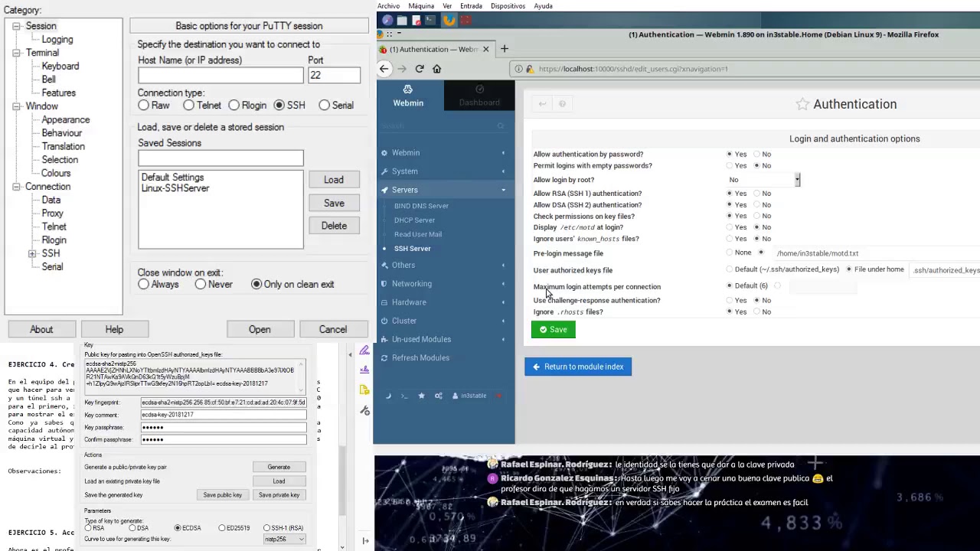Choose Always close window on exit
Screen dimensions: 980x551
144,285
